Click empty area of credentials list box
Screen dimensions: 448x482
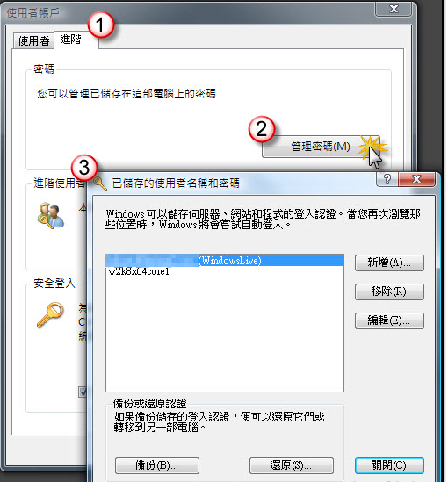(224, 334)
